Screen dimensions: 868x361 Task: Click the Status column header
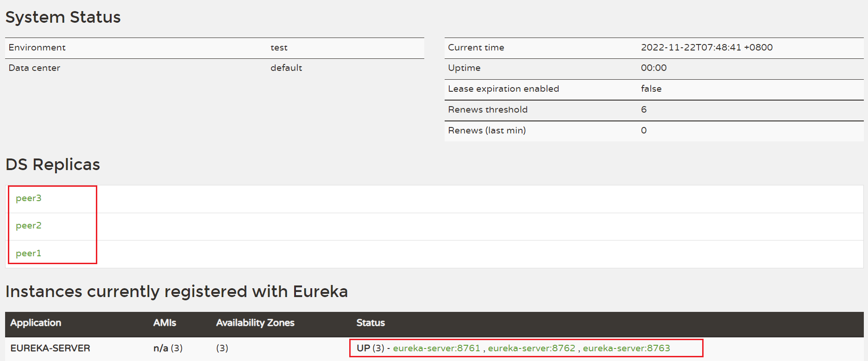[371, 323]
